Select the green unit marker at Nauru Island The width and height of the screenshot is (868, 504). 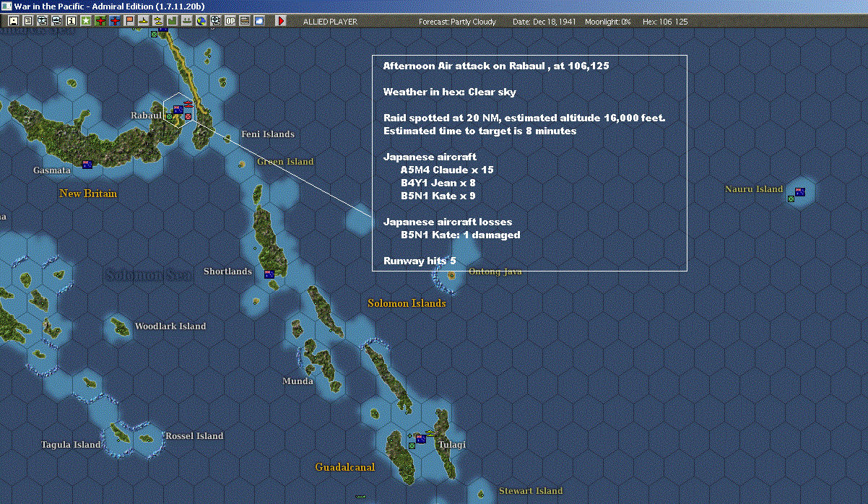coord(791,199)
